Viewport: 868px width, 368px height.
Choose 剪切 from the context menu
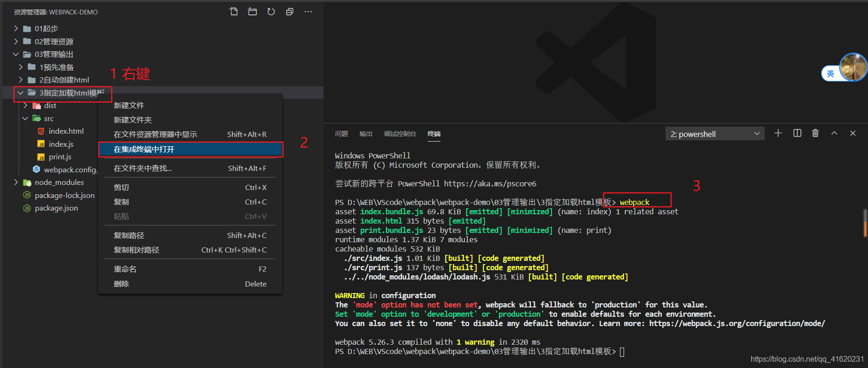pyautogui.click(x=190, y=187)
